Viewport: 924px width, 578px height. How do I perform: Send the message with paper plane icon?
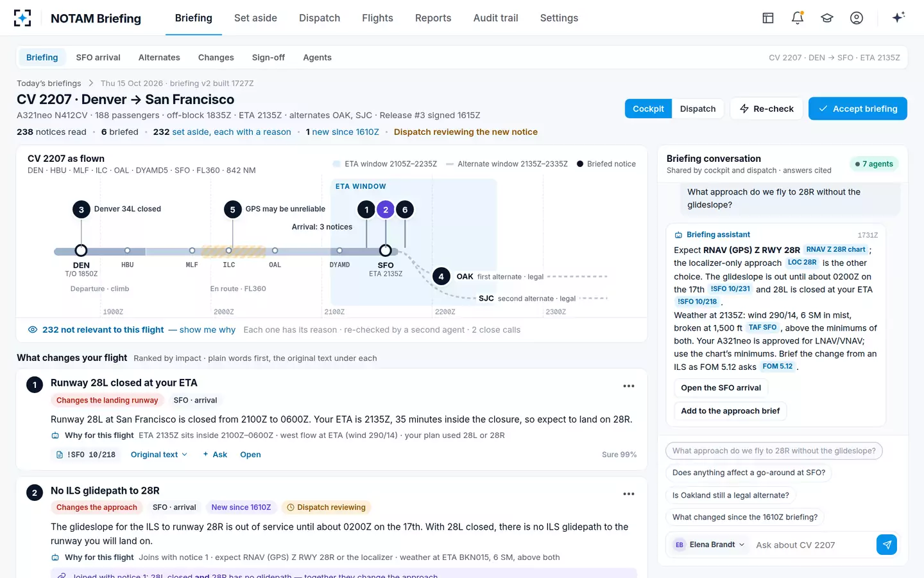click(x=887, y=545)
